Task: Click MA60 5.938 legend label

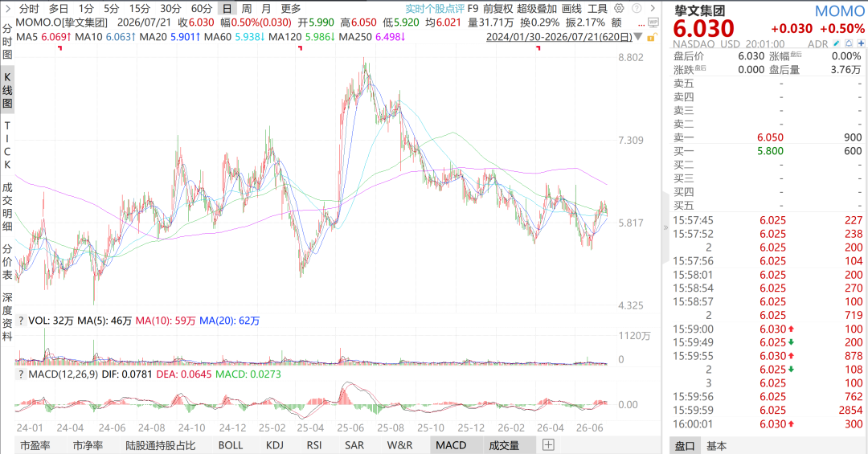Action: (234, 37)
